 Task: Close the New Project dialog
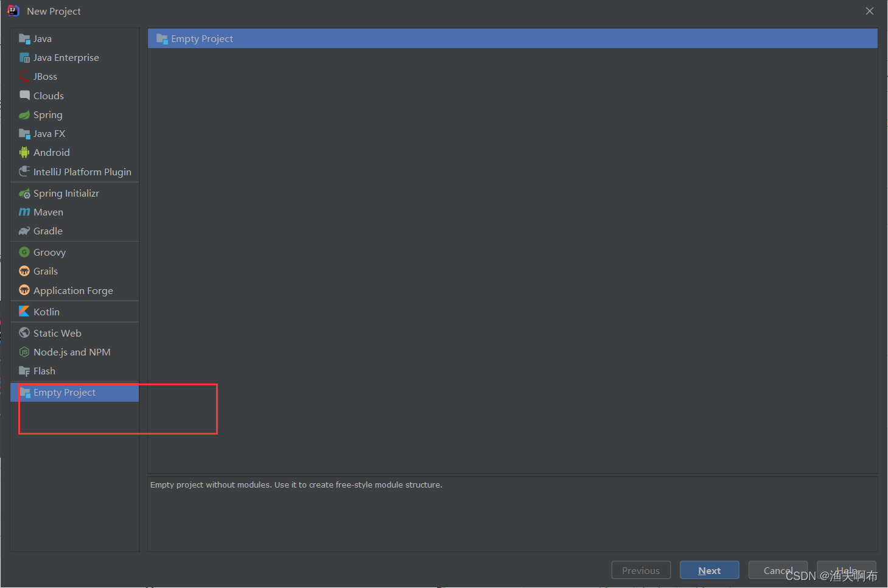(x=870, y=11)
